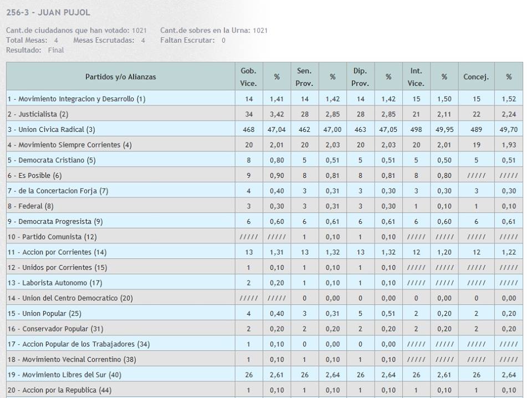Select row "4 - Movimiento Siempre Corrientes (4)"

coord(265,145)
